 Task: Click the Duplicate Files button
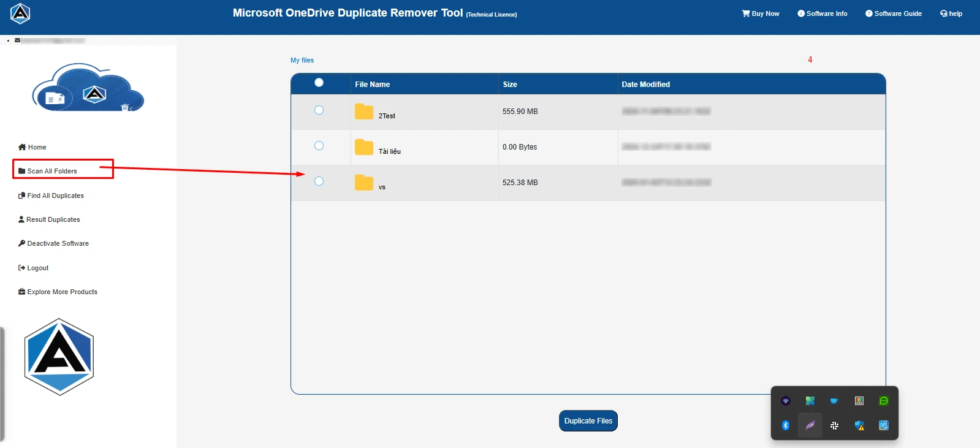[x=588, y=421]
